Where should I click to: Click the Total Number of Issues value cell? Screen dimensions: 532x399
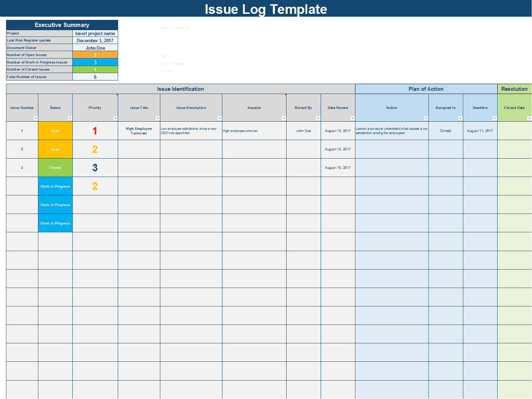(95, 77)
